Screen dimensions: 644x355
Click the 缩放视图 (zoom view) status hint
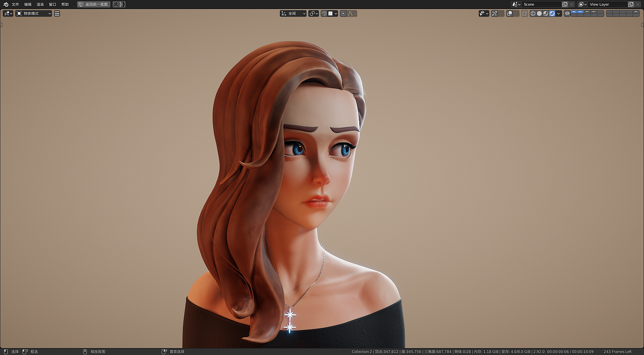click(98, 351)
